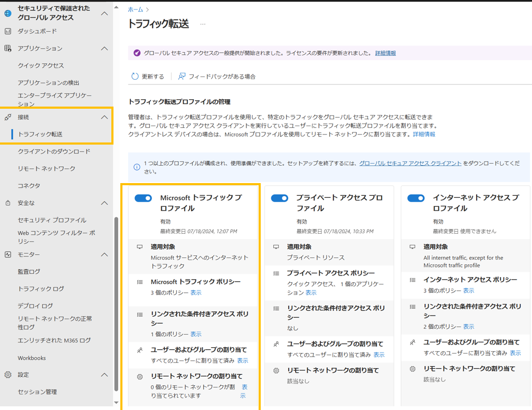
Task: Collapse the アプリケーション section chevron
Action: click(x=105, y=49)
